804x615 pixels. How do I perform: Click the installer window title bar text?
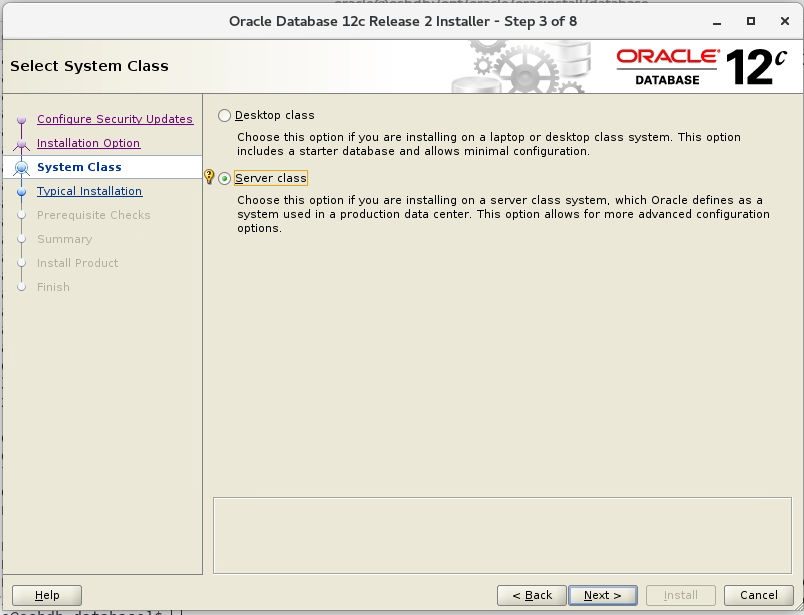point(403,22)
